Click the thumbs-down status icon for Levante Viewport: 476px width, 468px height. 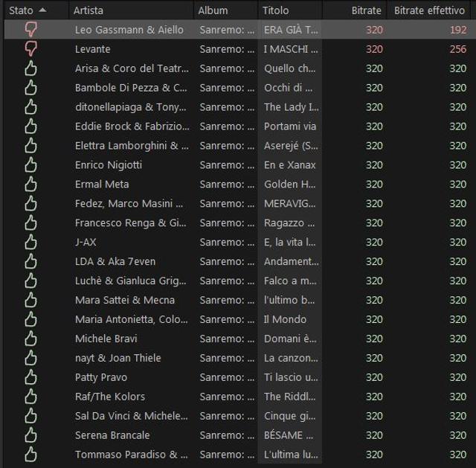(x=30, y=49)
